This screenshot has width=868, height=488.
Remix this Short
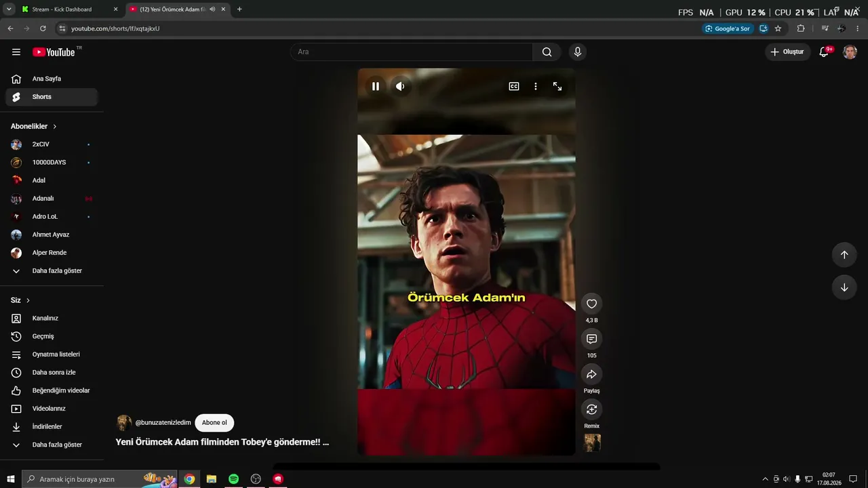(591, 409)
